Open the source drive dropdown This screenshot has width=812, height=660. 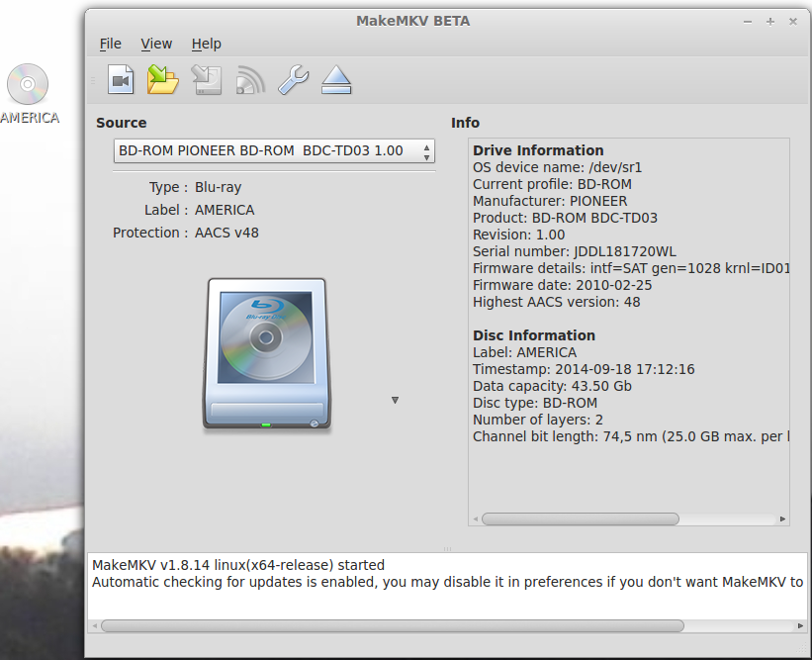point(274,150)
